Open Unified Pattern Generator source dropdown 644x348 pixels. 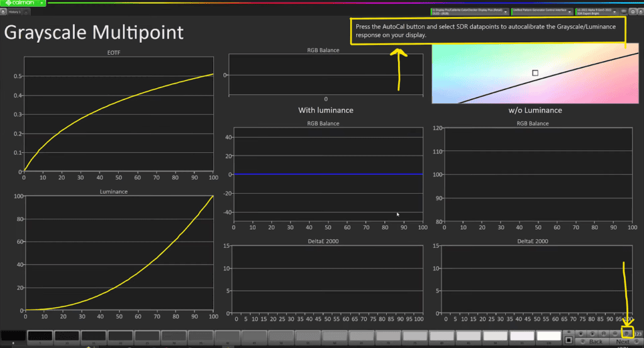pos(541,11)
